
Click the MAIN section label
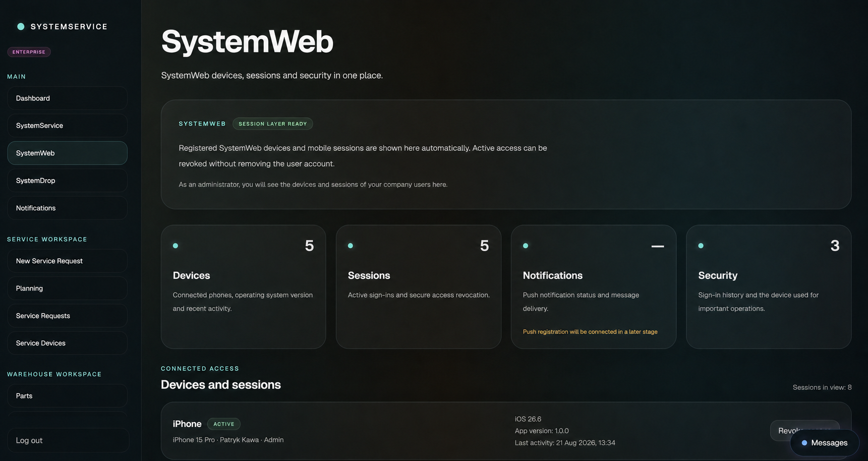click(x=16, y=77)
